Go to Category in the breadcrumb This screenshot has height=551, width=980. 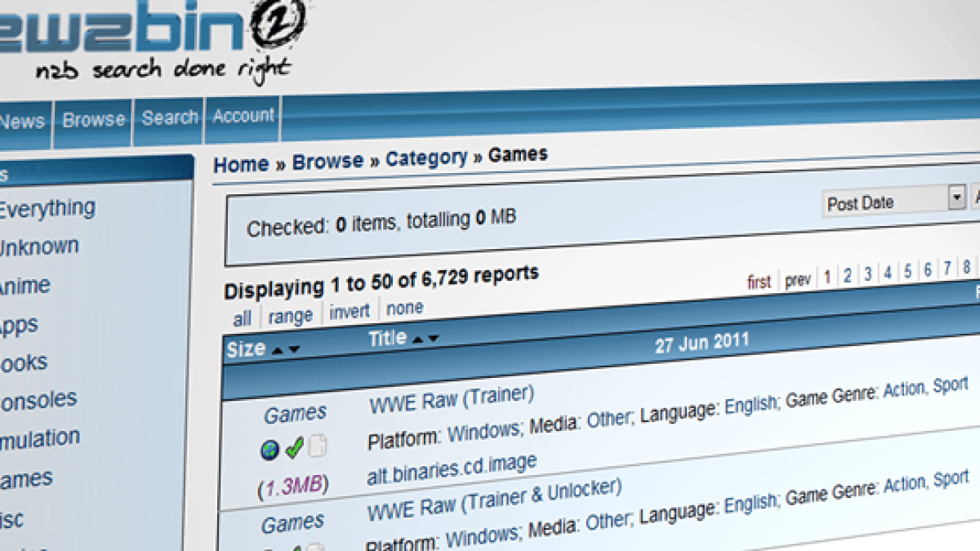click(x=426, y=158)
